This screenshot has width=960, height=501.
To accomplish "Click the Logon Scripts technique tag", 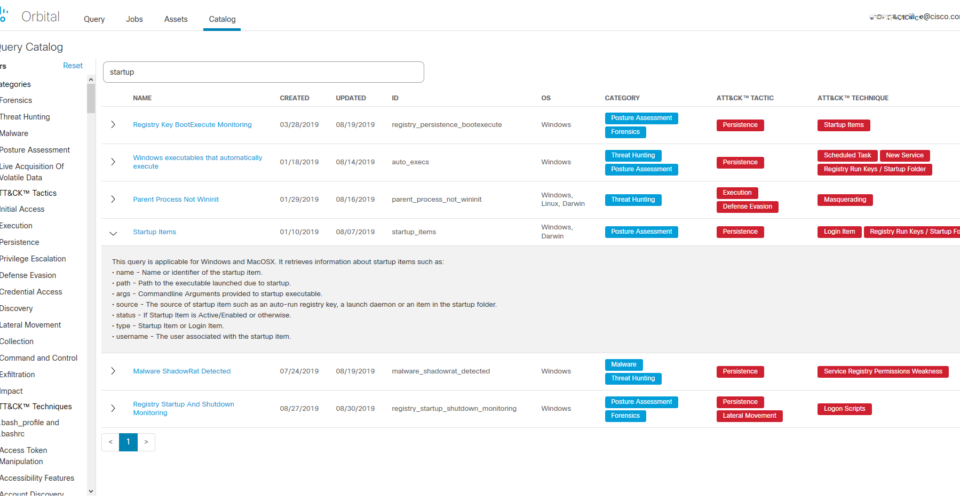I will click(844, 409).
